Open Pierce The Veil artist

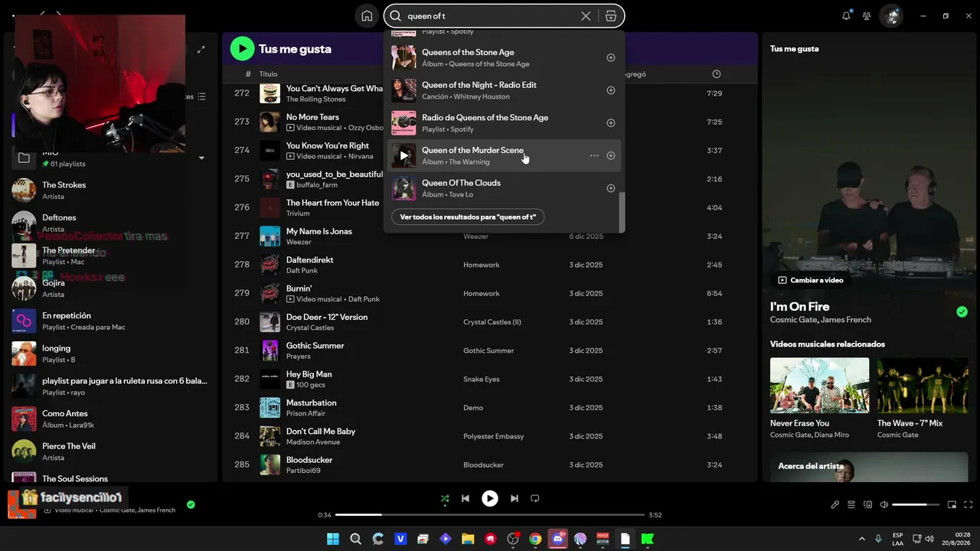109,452
